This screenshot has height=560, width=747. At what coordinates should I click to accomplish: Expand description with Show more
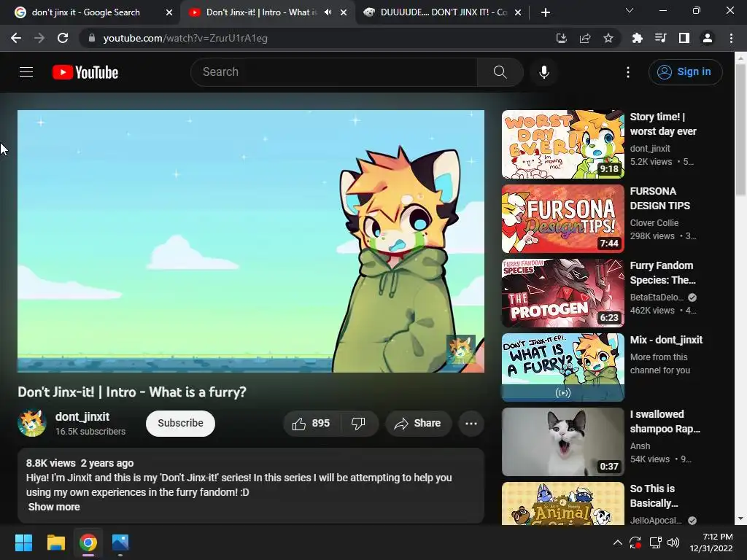point(54,507)
